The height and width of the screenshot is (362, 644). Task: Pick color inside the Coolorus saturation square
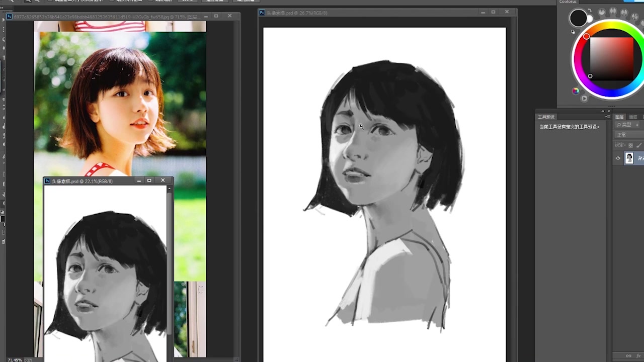pos(612,58)
